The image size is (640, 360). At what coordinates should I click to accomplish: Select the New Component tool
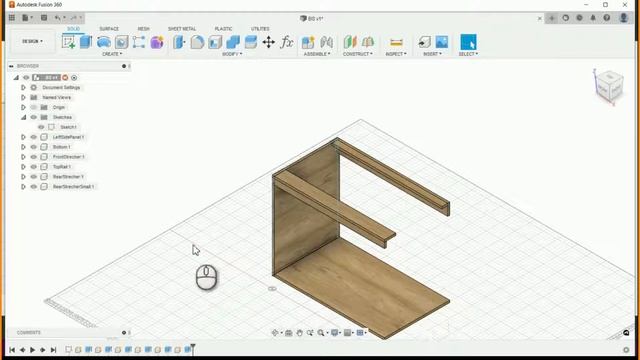[x=308, y=42]
